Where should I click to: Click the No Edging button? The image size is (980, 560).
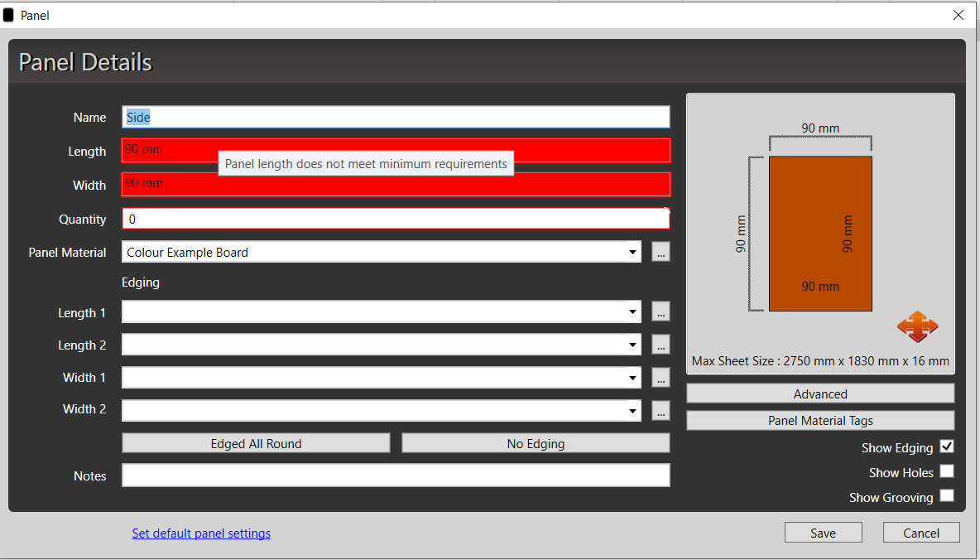click(536, 443)
